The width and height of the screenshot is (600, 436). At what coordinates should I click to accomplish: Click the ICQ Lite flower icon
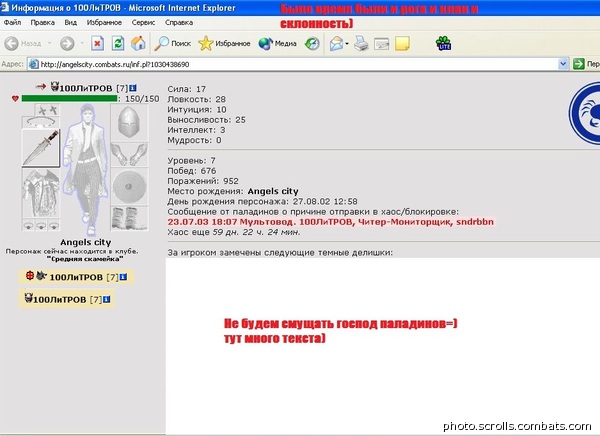443,43
